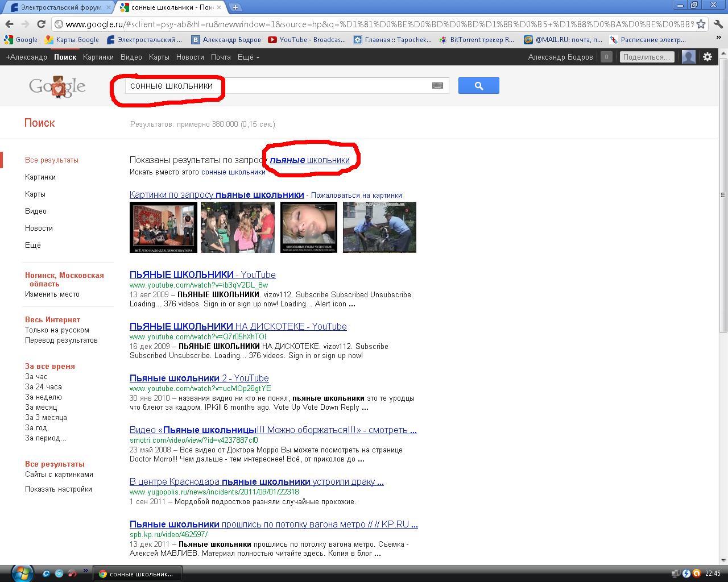Select Сайты с картинками option
The image size is (728, 582).
[x=59, y=474]
